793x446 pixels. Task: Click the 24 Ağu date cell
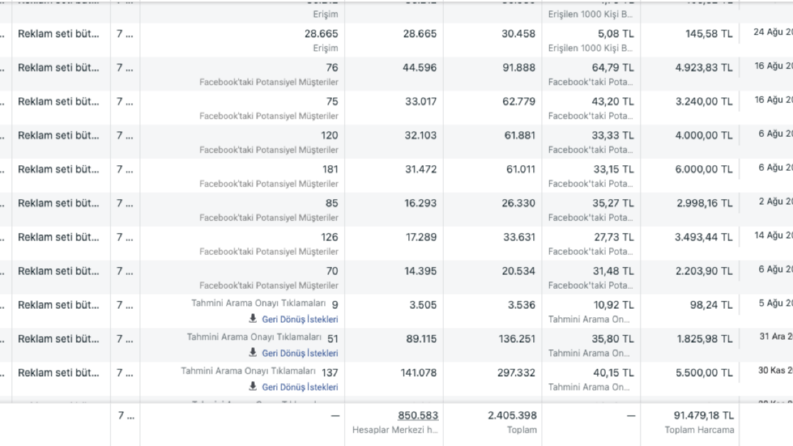(x=773, y=32)
